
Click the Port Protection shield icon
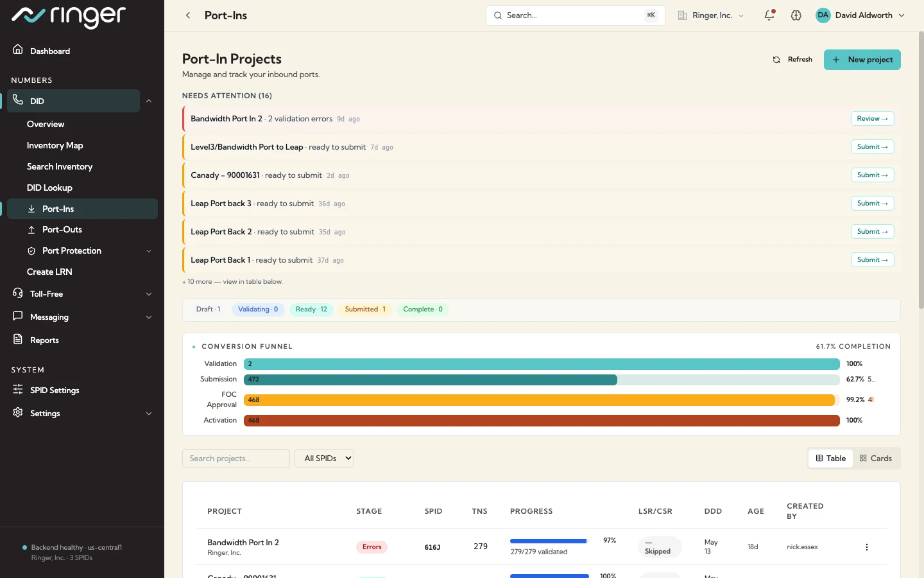31,250
